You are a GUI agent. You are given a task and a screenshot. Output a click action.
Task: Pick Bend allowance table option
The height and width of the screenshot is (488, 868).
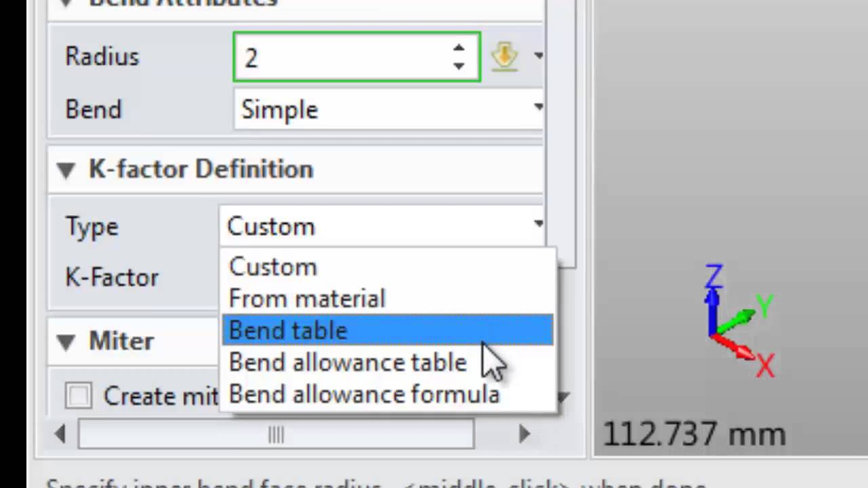click(x=347, y=363)
